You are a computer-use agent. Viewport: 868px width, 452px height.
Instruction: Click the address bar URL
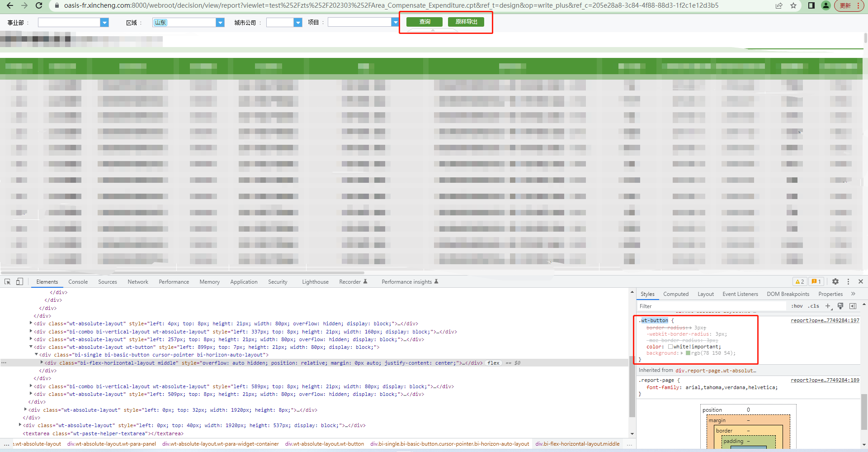pos(391,5)
